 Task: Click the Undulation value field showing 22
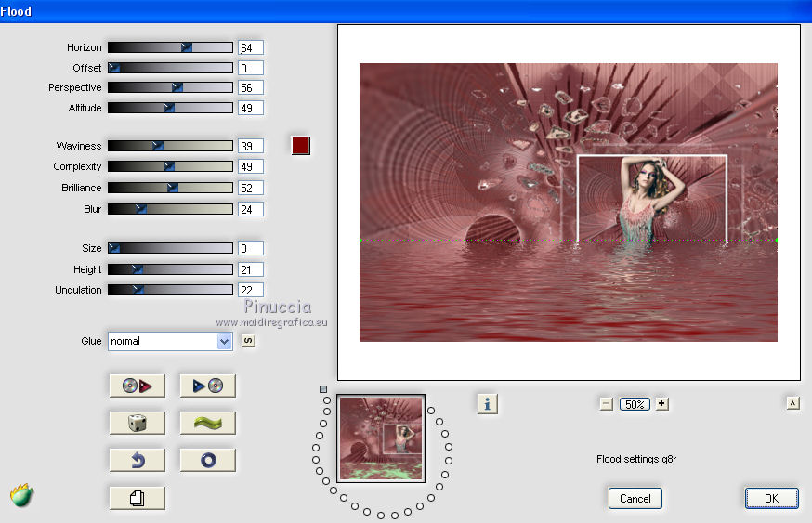coord(251,290)
